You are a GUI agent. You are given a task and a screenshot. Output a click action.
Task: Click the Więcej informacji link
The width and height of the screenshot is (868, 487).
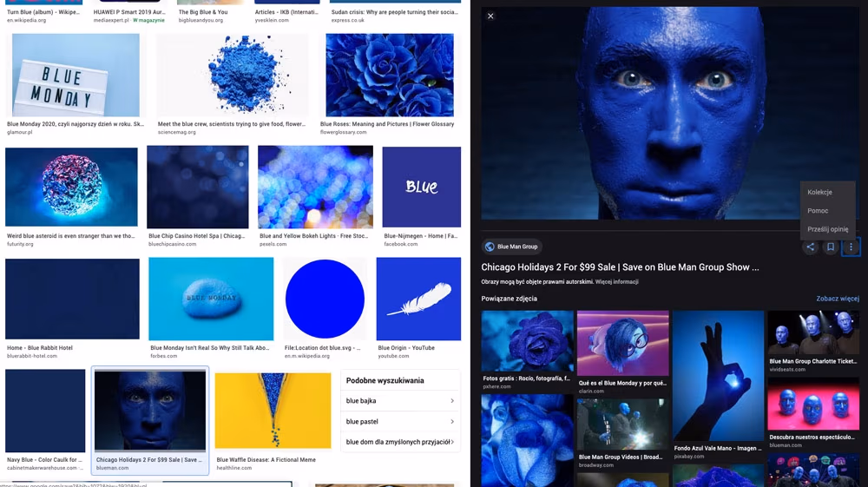tap(616, 282)
